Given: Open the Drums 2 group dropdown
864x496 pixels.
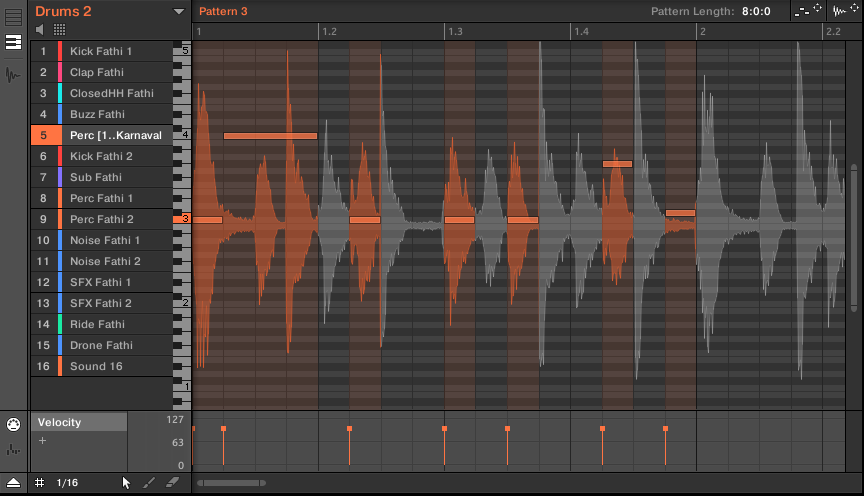Looking at the screenshot, I should [179, 11].
